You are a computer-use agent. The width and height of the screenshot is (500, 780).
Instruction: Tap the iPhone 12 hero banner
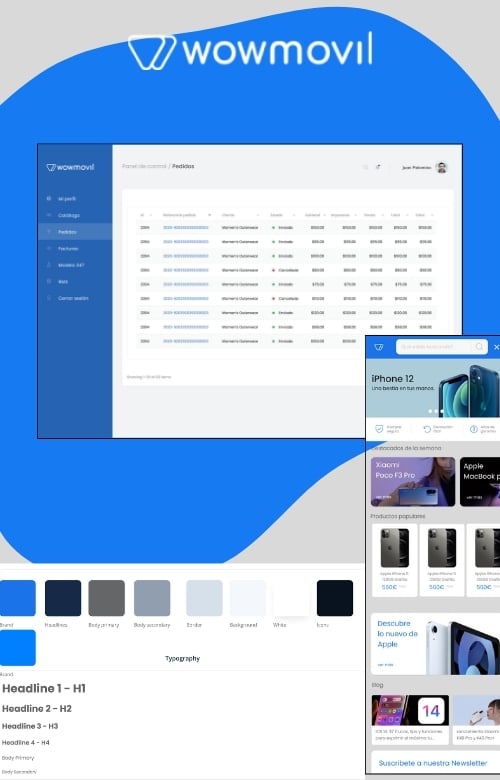pyautogui.click(x=433, y=388)
